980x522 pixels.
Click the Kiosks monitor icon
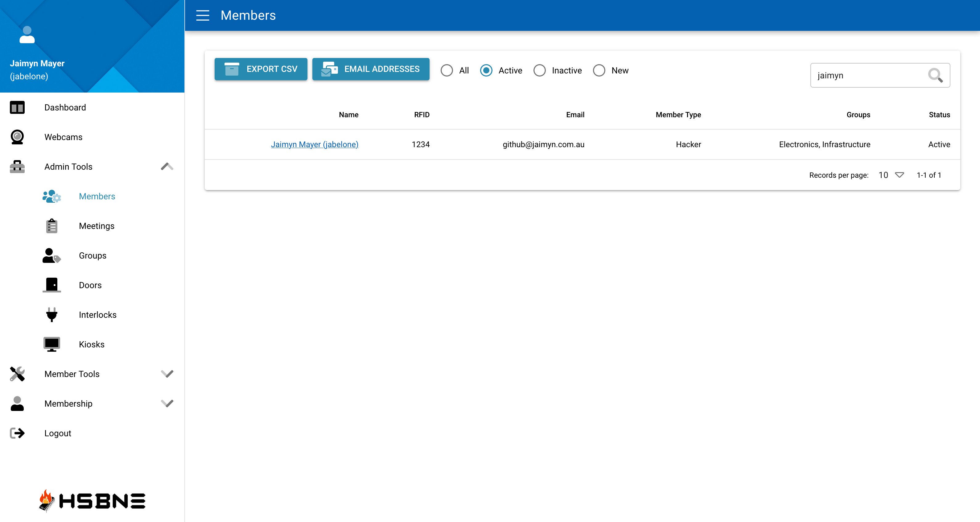[51, 344]
